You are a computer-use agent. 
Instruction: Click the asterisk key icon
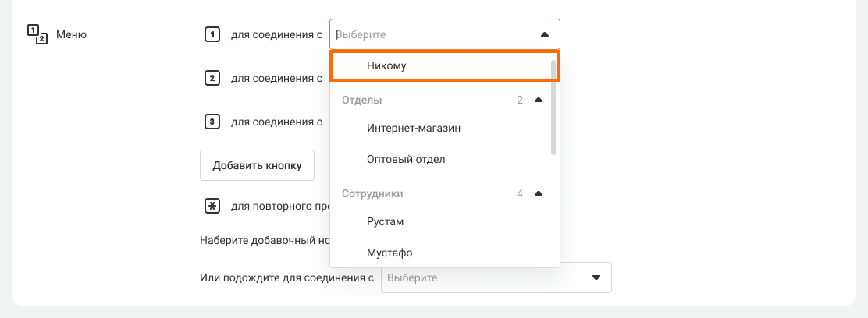tap(211, 207)
